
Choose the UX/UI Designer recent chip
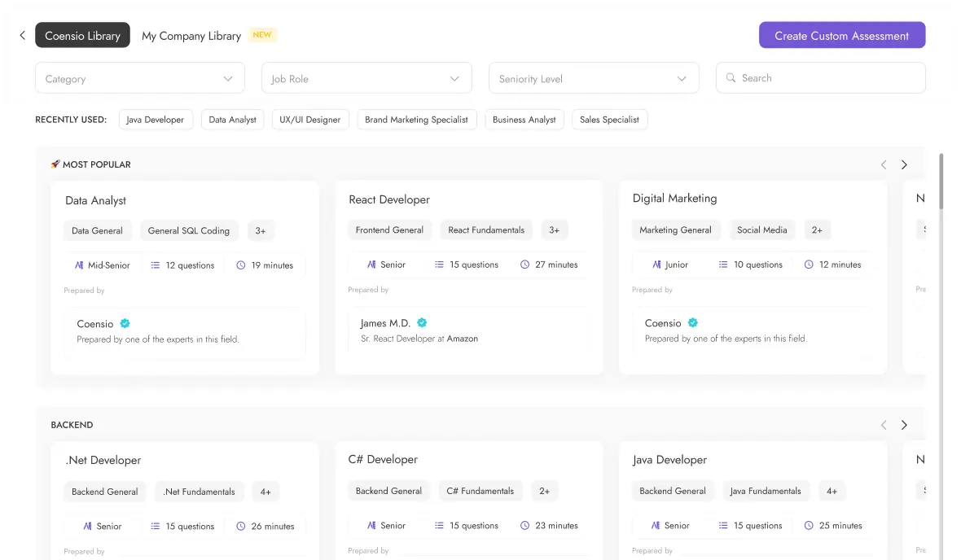(x=310, y=120)
